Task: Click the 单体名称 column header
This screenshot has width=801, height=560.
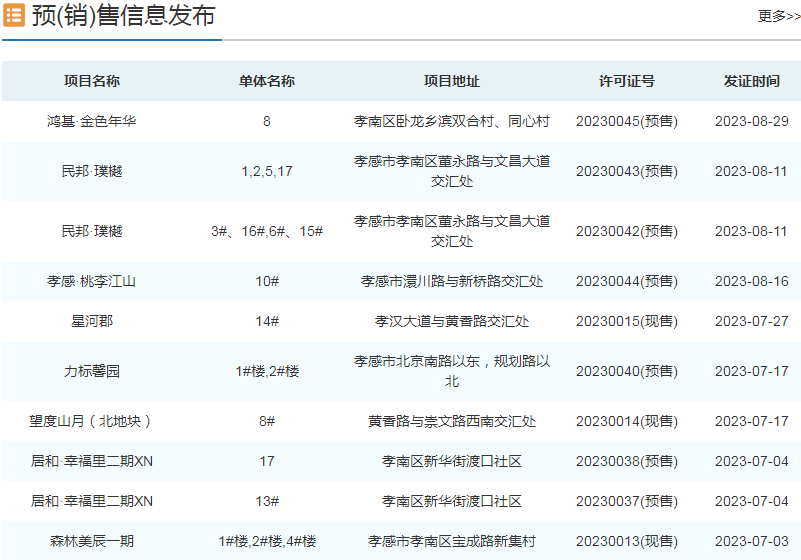Action: tap(267, 81)
